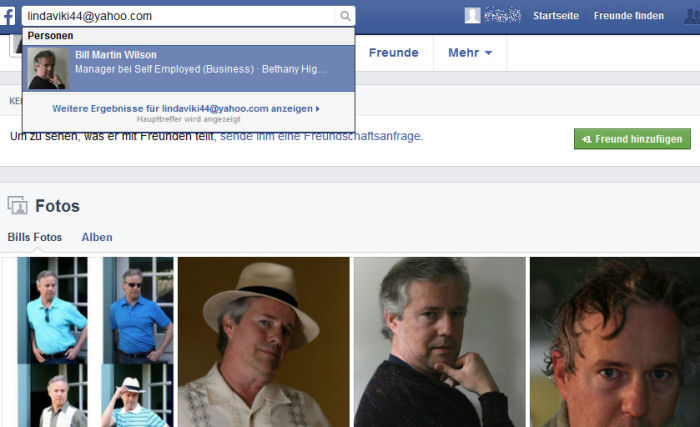Go to Freunde finden

(x=629, y=16)
